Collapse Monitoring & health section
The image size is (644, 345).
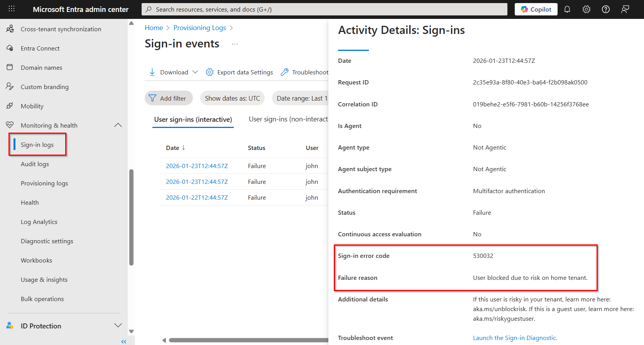[x=118, y=125]
